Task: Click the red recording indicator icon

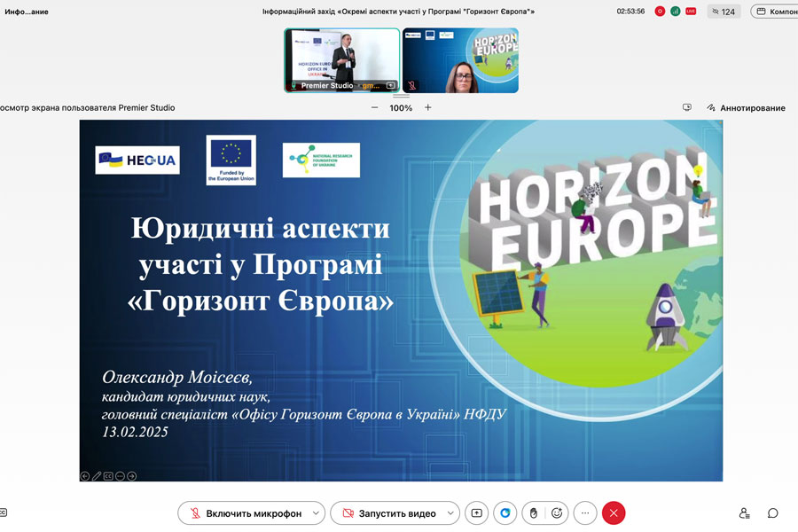Action: pyautogui.click(x=660, y=12)
